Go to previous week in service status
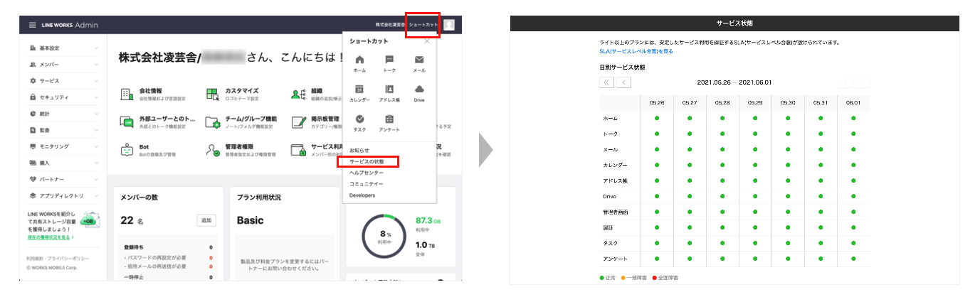The image size is (980, 302). click(x=624, y=82)
